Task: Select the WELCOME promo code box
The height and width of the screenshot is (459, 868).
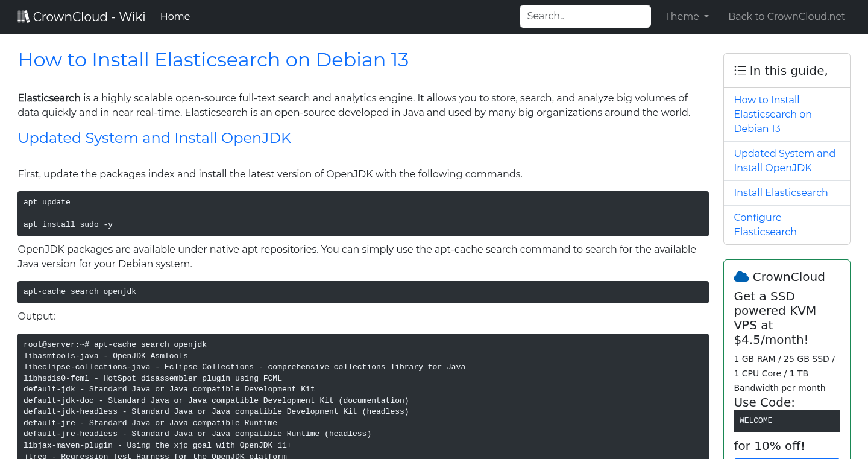Action: (x=787, y=420)
